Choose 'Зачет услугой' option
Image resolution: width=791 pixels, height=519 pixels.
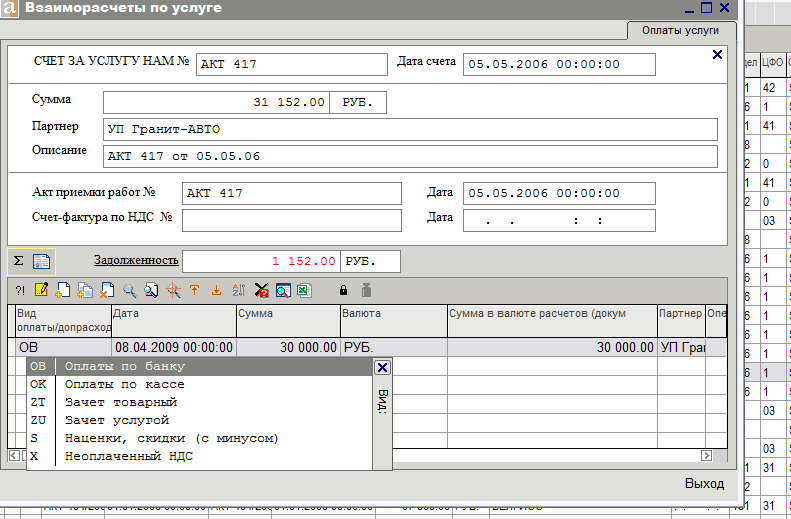199,420
